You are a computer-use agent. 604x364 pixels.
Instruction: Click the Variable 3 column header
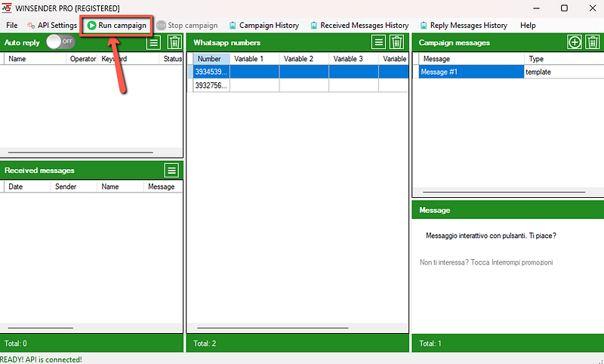click(x=353, y=59)
